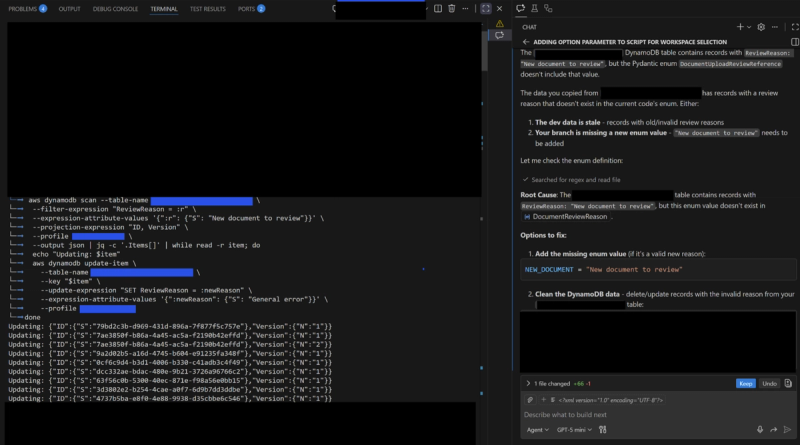Open chat view more actions menu

click(x=775, y=27)
